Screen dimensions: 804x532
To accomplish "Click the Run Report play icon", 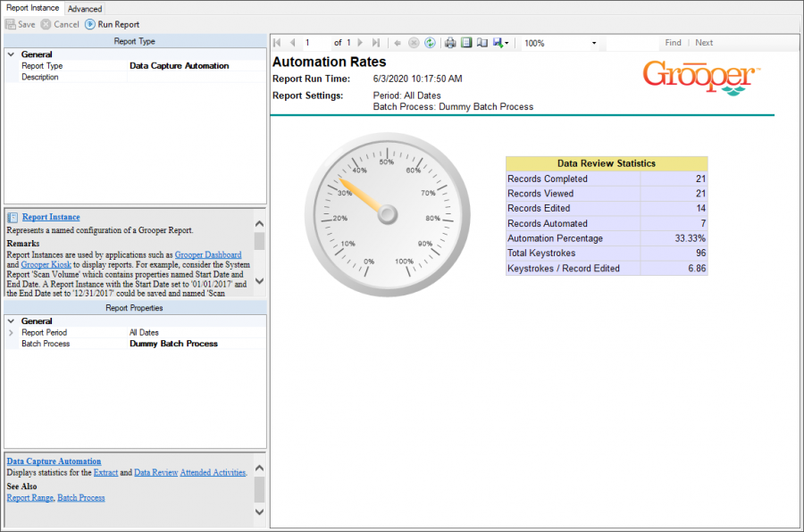I will pos(90,24).
